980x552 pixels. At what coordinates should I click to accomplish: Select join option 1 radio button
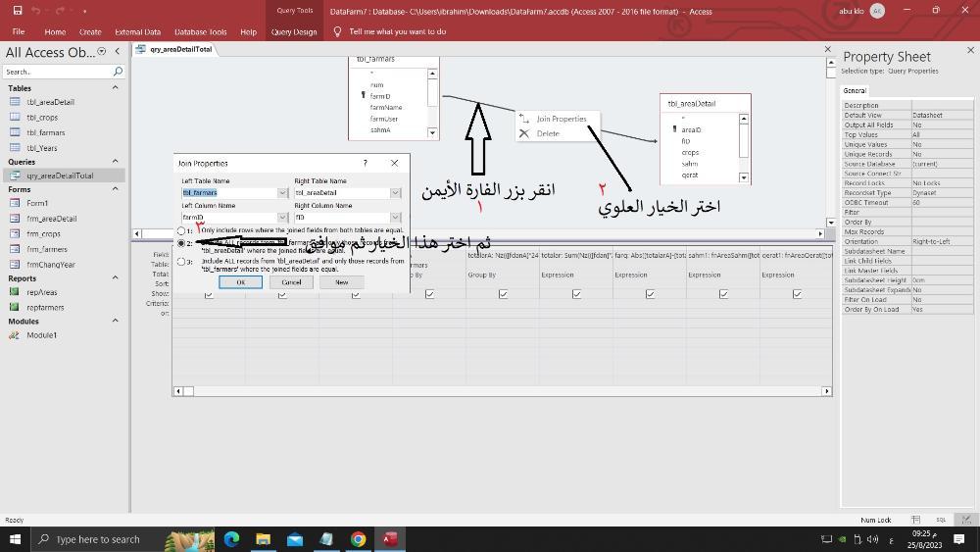click(181, 230)
